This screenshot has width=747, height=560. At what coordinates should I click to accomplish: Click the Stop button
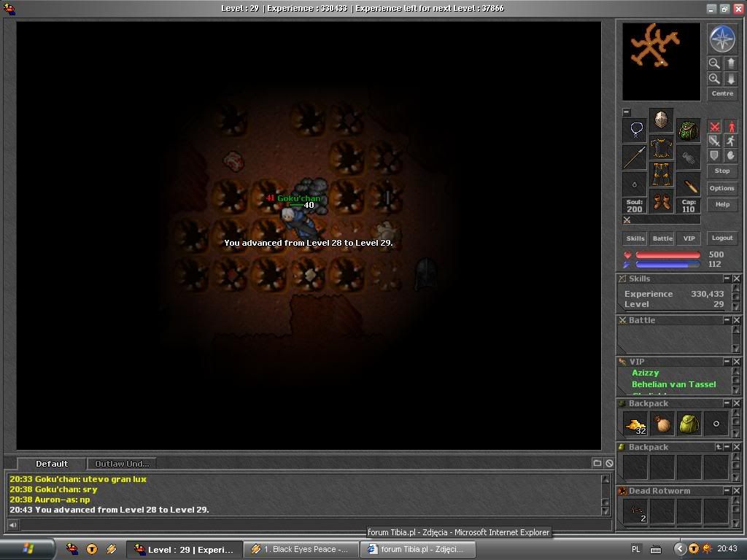(x=721, y=171)
